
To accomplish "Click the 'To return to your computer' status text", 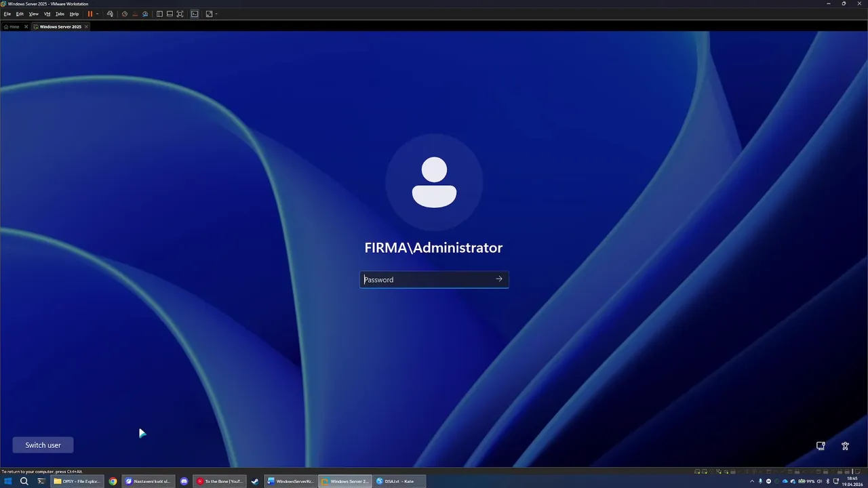I will tap(42, 472).
